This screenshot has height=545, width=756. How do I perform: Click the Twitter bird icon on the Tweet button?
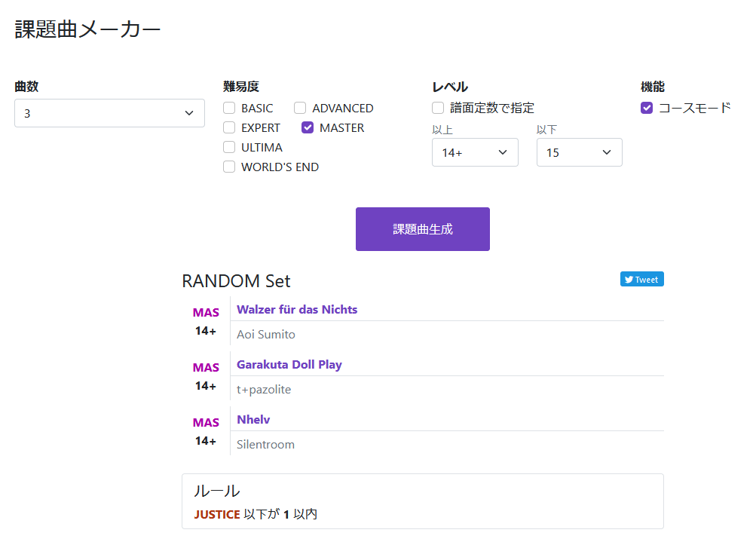630,279
